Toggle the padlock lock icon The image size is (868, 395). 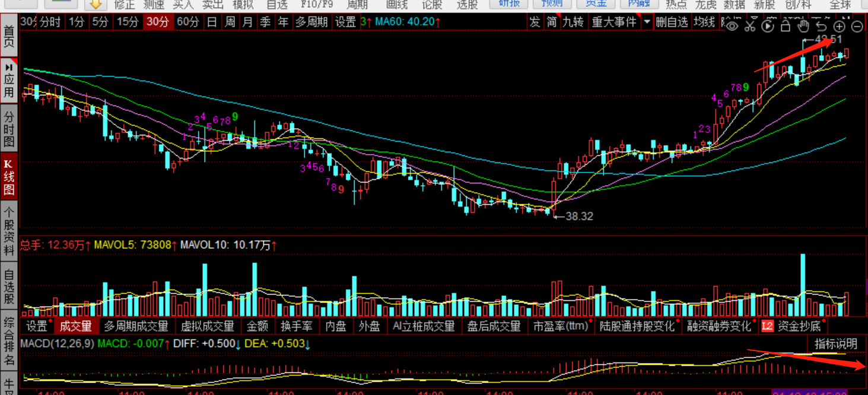tap(786, 26)
